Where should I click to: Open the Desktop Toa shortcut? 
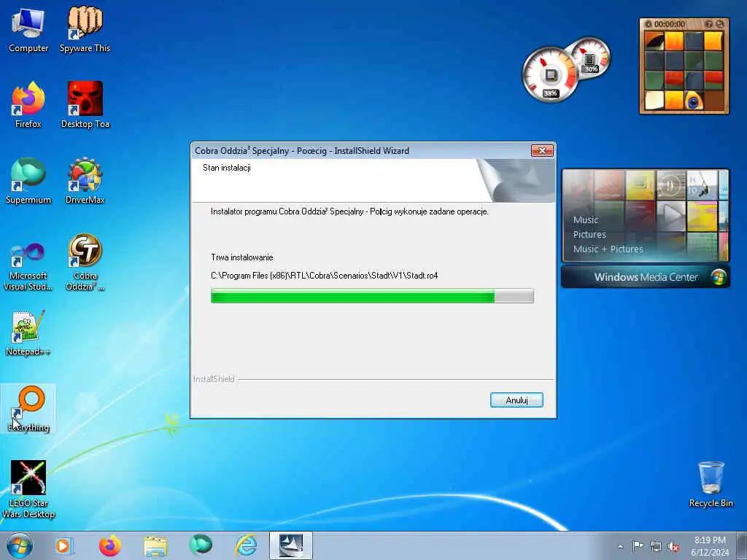point(85,106)
